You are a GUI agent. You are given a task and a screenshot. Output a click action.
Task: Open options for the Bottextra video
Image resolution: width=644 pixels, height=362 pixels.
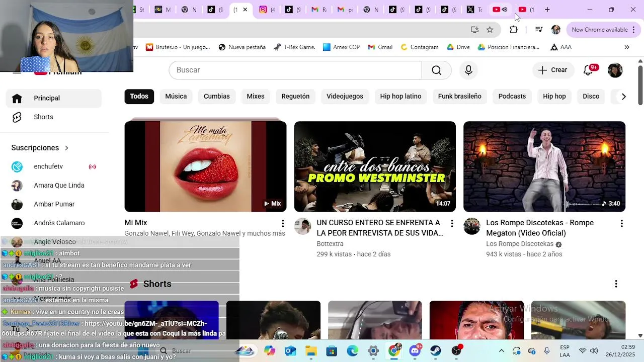[452, 223]
